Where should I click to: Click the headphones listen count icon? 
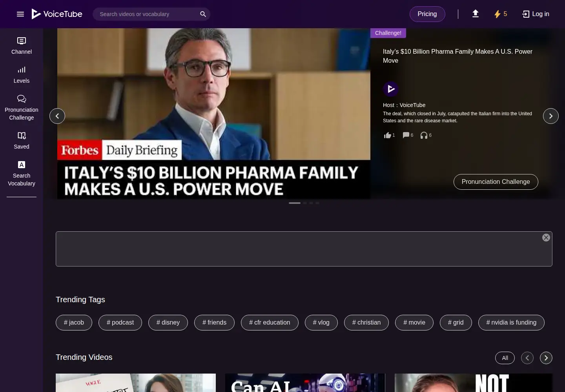424,135
